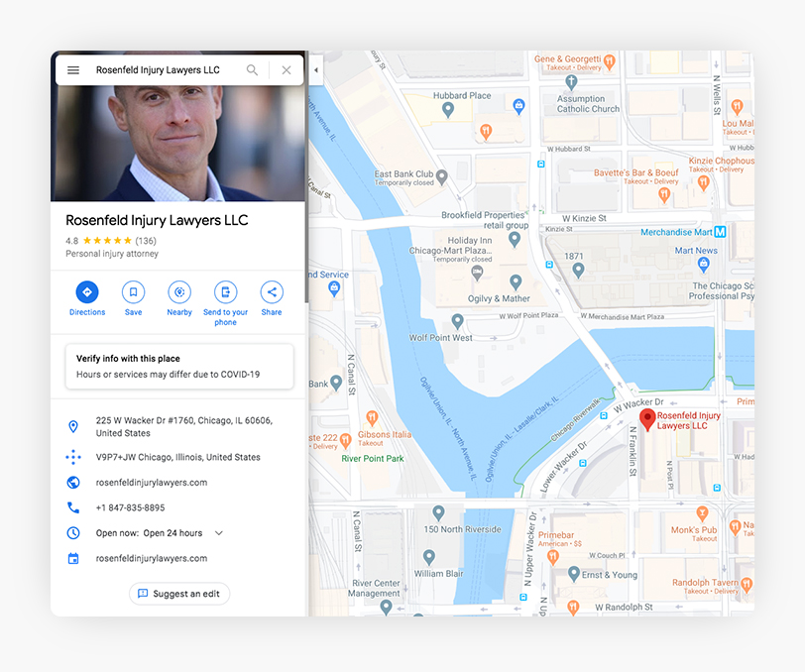Click the red Rosenfeld Injury Lawyers pin
The width and height of the screenshot is (805, 672).
tap(647, 419)
